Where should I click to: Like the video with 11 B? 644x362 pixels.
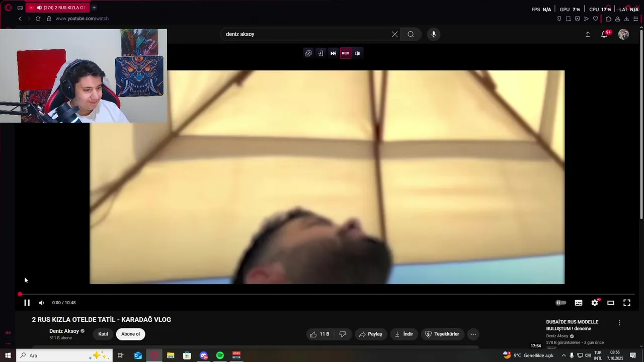(x=319, y=334)
